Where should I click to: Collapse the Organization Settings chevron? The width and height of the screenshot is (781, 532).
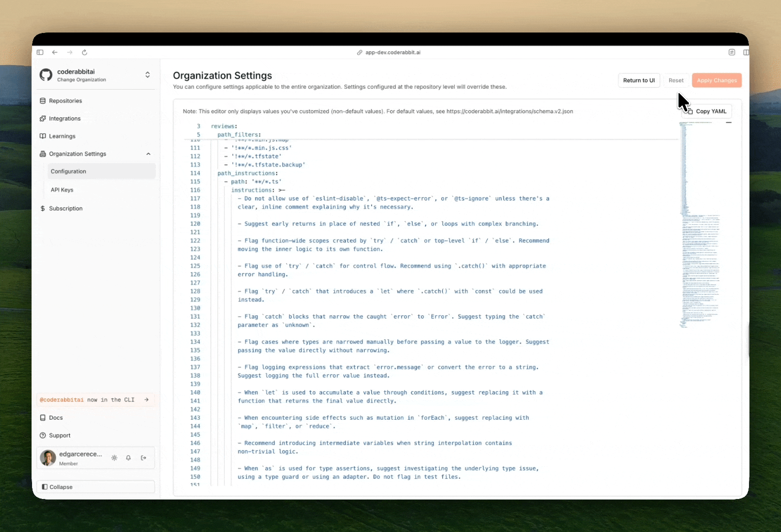pyautogui.click(x=148, y=154)
